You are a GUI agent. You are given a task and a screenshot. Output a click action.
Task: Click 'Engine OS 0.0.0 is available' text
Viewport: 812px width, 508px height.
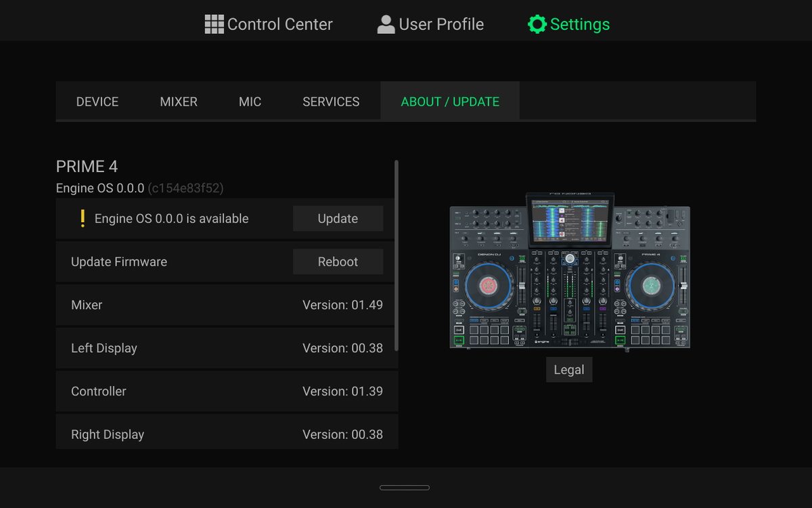click(x=172, y=219)
